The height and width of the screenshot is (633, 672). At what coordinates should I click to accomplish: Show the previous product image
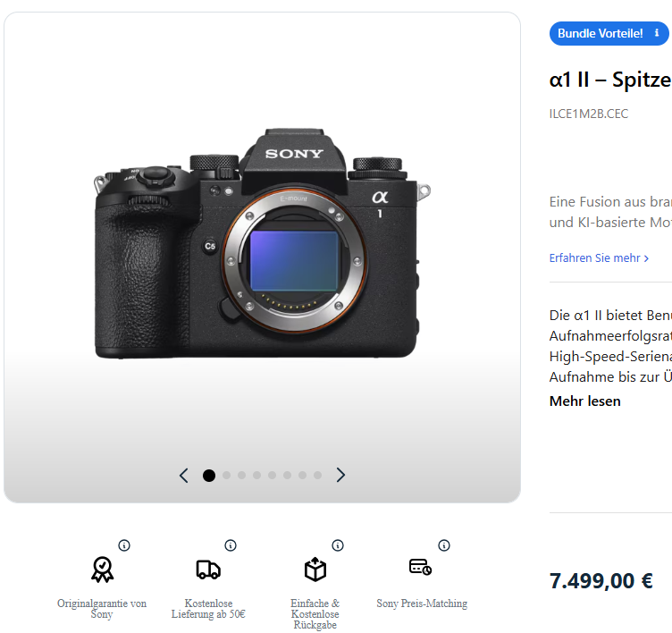184,476
